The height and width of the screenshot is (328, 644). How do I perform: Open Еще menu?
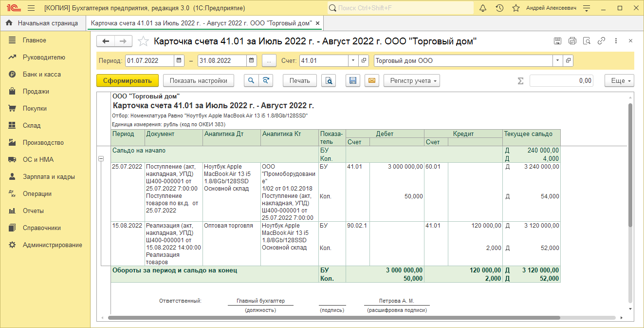(x=619, y=80)
